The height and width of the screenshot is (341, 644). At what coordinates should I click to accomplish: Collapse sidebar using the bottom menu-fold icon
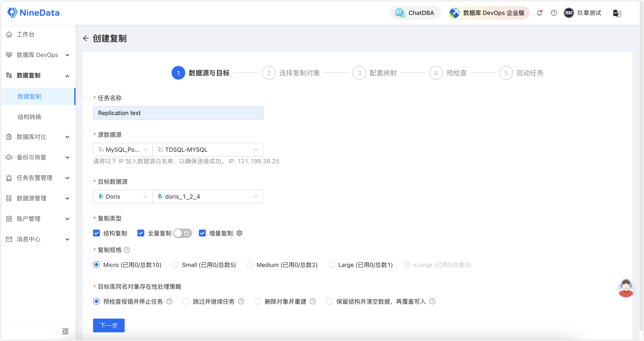pos(65,331)
